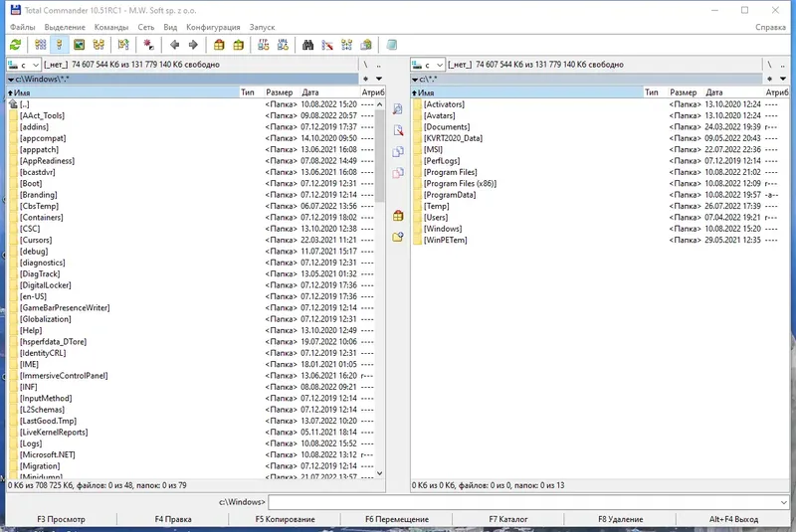The height and width of the screenshot is (532, 796).
Task: Open file search binoculars icon
Action: pyautogui.click(x=307, y=45)
